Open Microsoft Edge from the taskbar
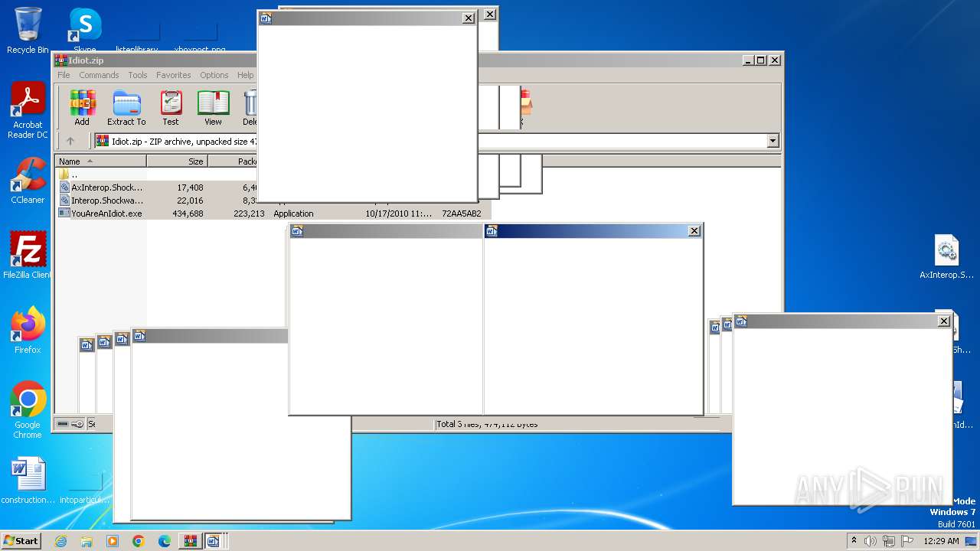 165,541
